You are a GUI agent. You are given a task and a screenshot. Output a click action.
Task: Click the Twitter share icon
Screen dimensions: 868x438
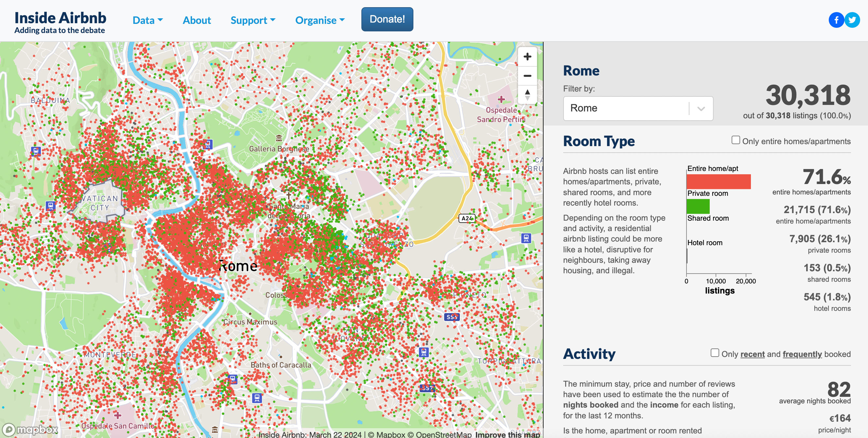[852, 20]
